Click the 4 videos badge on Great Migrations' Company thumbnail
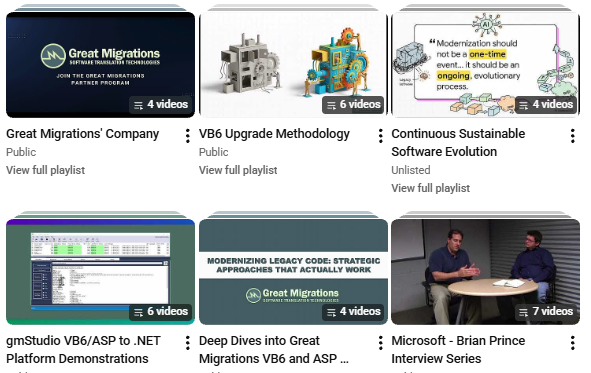Viewport: 591px width, 373px height. (x=161, y=104)
